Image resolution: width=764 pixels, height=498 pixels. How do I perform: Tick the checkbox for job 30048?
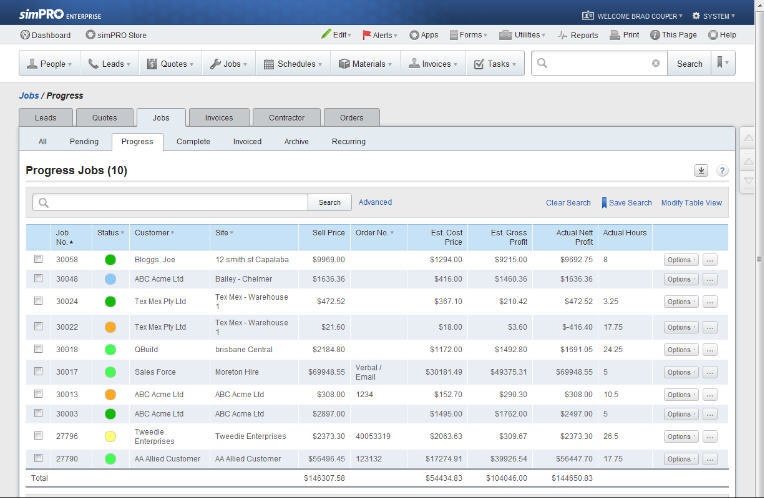pos(38,278)
